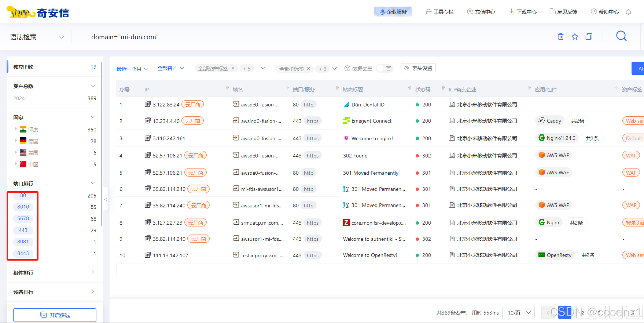The height and width of the screenshot is (323, 644).
Task: Click site title "Welcome to OpenResty!"
Action: (x=370, y=255)
